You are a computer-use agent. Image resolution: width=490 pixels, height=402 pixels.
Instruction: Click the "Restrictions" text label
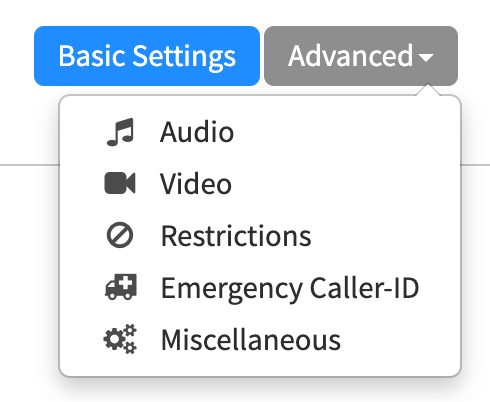(236, 236)
